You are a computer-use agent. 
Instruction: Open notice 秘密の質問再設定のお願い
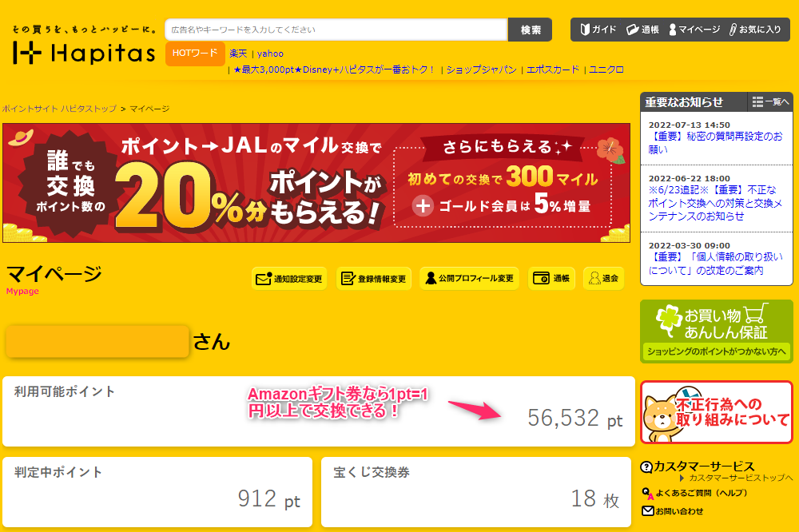coord(715,143)
